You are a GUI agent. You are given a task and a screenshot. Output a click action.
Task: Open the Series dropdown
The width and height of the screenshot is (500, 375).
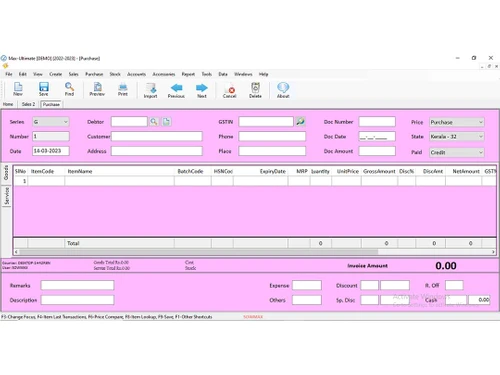point(51,122)
